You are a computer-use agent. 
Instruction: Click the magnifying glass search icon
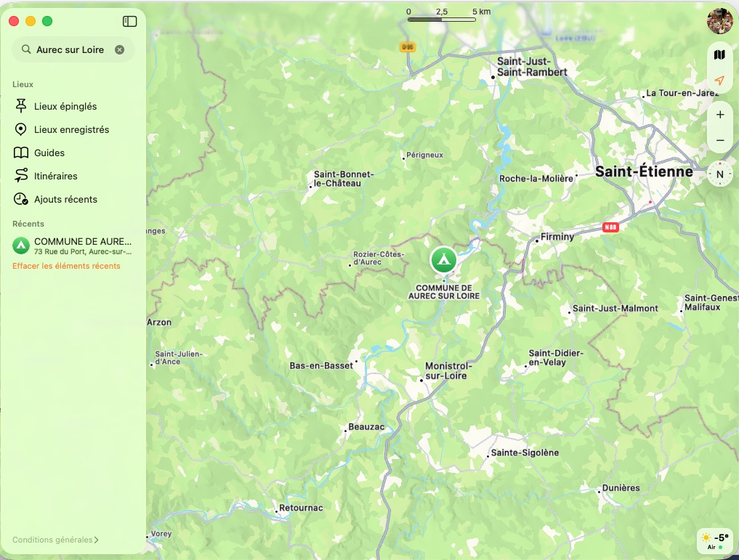point(26,49)
